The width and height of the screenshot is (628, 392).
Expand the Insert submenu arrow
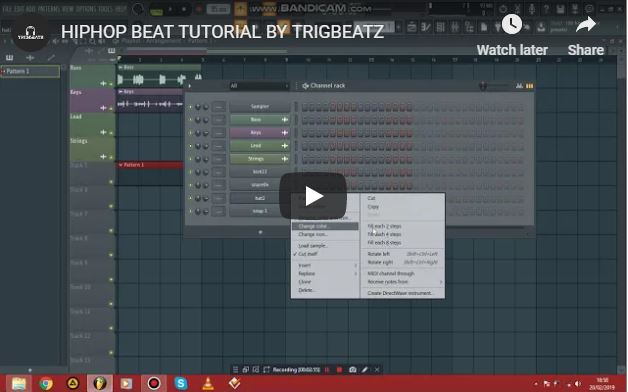tap(355, 265)
